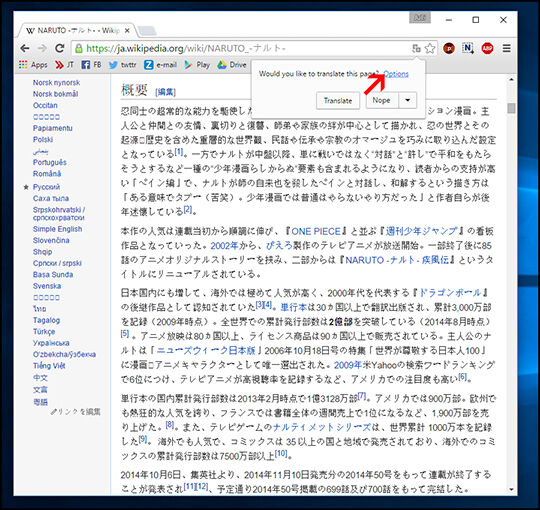Click the user profile button in the title bar
540x510 pixels.
point(419,18)
